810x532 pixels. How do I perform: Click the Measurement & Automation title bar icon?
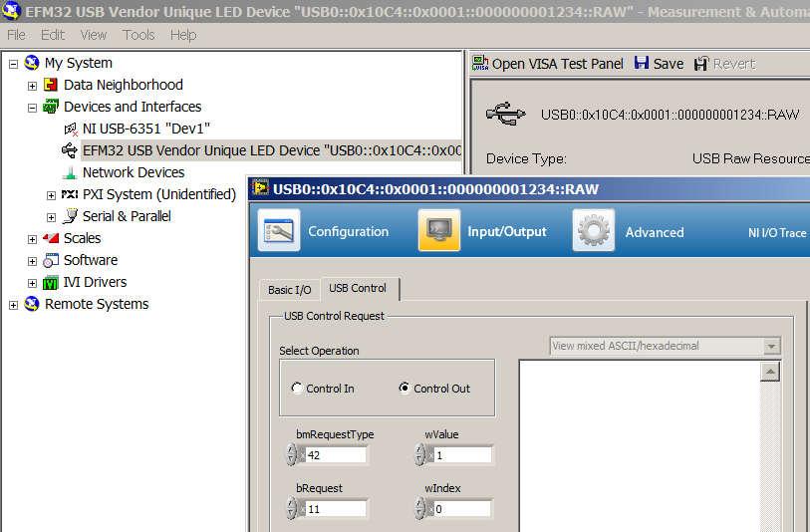[11, 10]
